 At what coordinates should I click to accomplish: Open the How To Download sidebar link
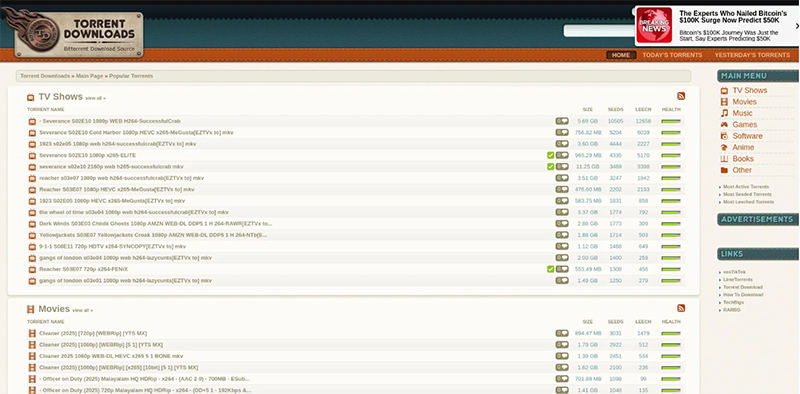[743, 295]
